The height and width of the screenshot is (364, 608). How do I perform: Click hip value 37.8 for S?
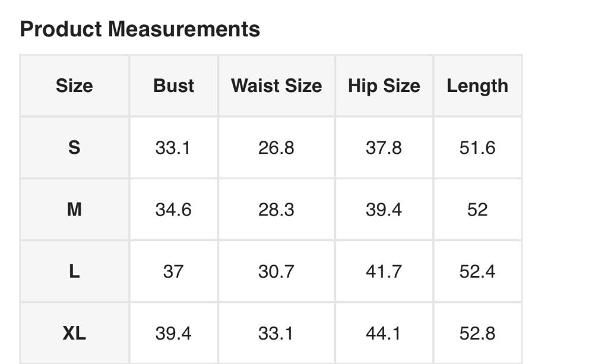(x=384, y=147)
